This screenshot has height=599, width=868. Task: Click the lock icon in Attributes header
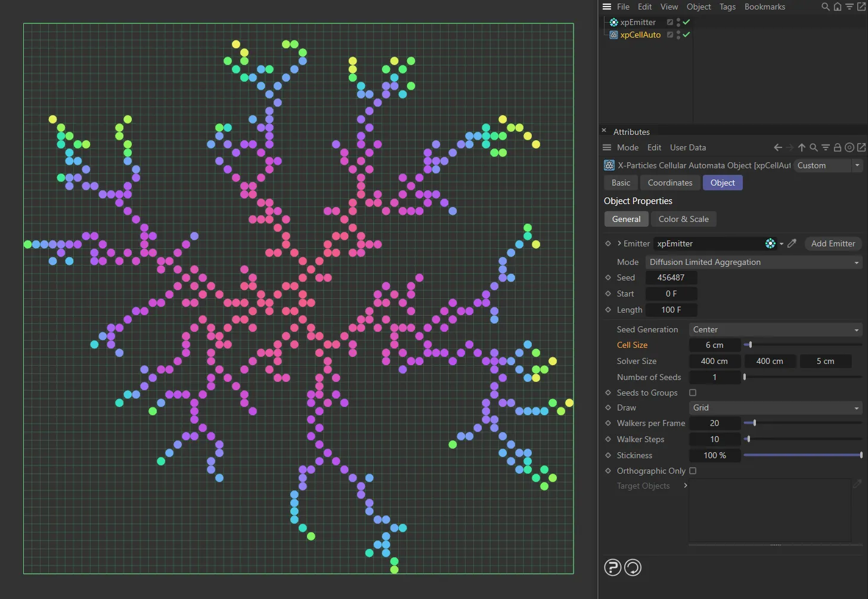pos(837,147)
